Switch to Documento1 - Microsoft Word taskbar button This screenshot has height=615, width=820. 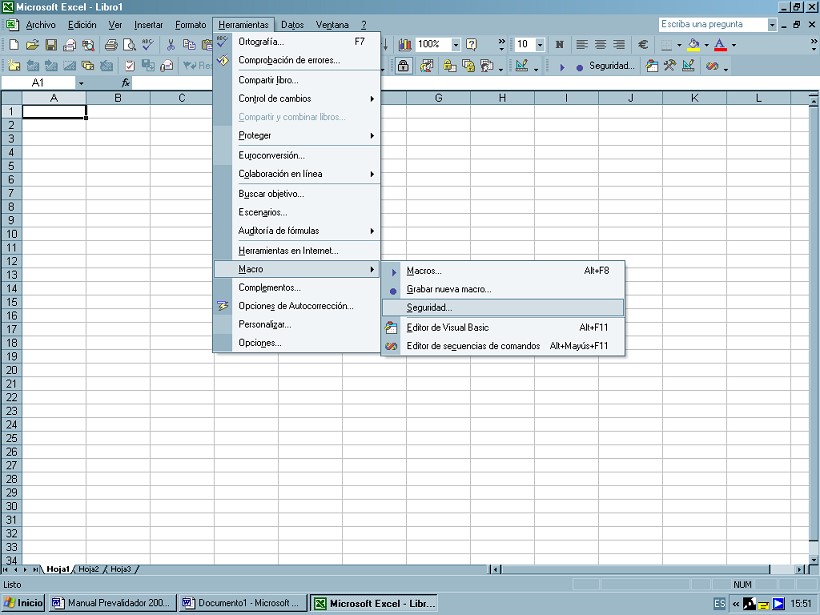243,603
